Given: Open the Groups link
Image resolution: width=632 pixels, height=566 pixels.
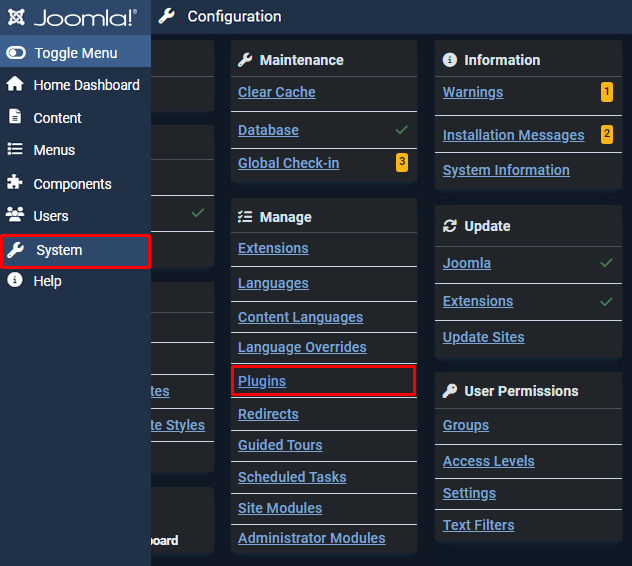Looking at the screenshot, I should pos(466,425).
